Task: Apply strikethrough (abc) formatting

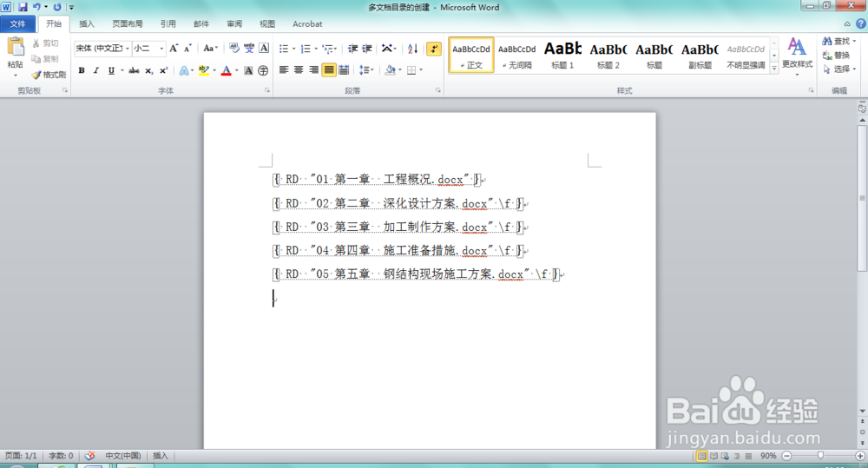Action: coord(134,71)
